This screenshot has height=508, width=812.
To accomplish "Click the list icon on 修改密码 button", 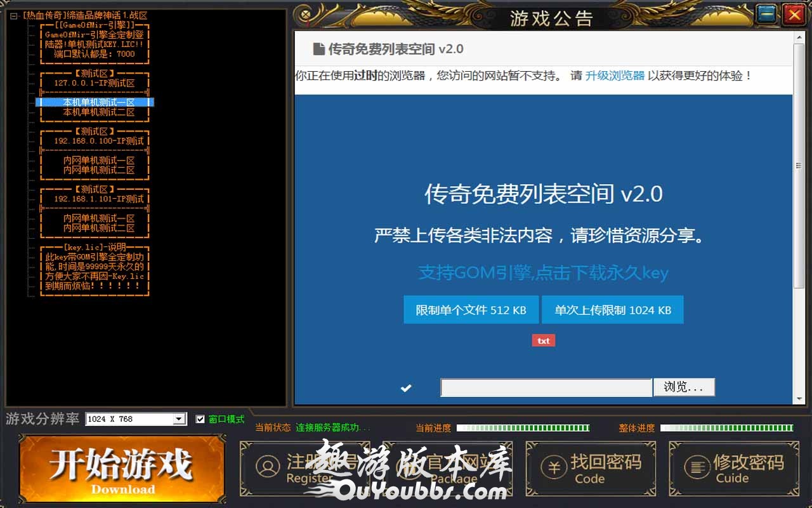I will (697, 468).
